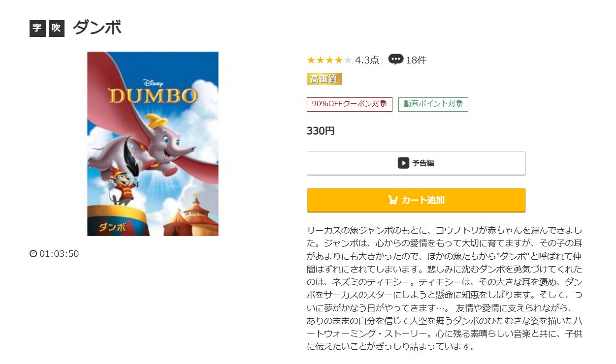
Task: Click the play icon inside the 予告編 button
Action: tap(403, 163)
